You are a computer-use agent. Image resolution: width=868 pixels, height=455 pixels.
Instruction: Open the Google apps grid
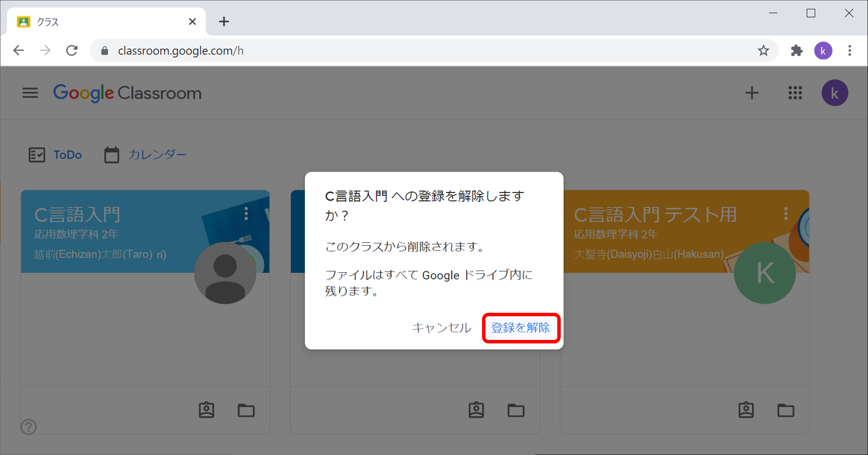796,93
